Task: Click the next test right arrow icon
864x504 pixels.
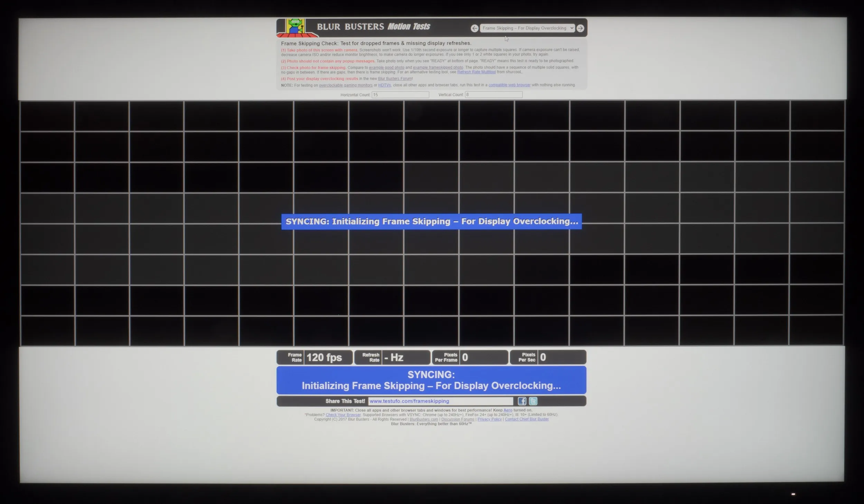Action: 580,28
